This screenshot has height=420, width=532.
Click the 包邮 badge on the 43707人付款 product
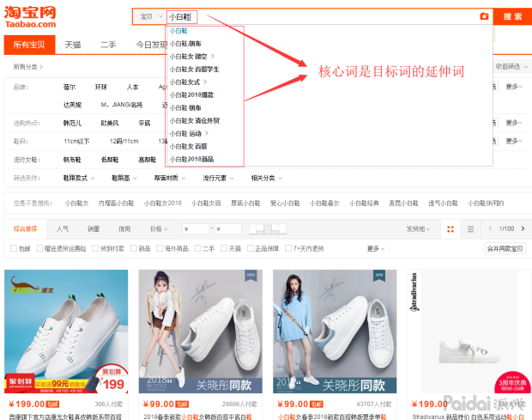317,404
